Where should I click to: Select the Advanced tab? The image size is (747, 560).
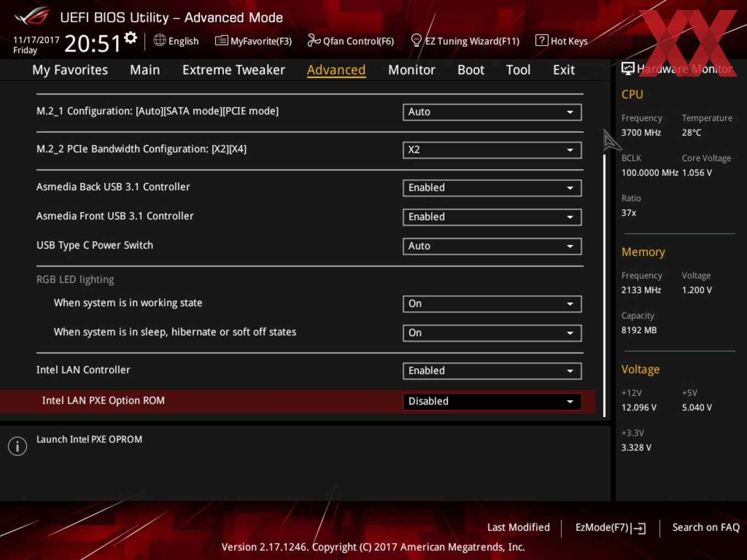tap(336, 70)
